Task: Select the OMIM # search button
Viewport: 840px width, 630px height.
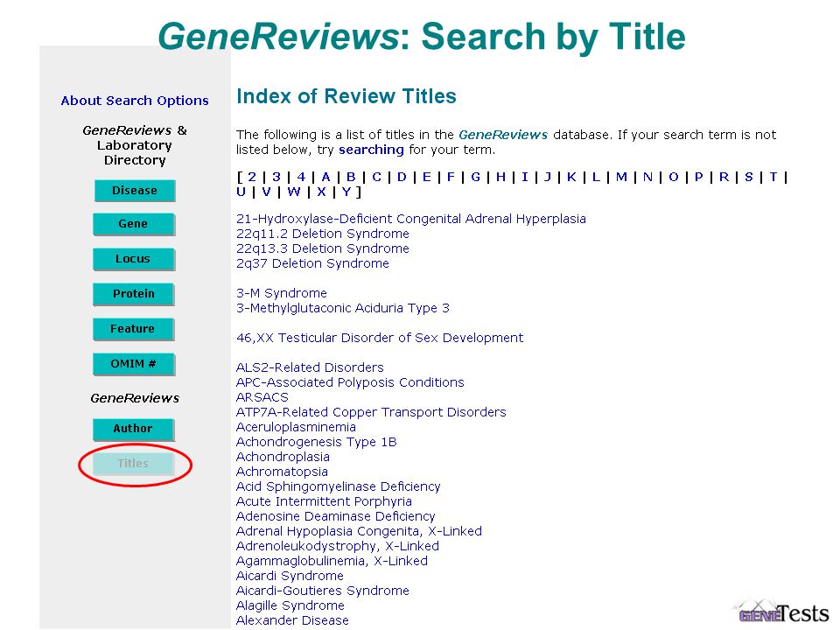Action: pyautogui.click(x=133, y=364)
